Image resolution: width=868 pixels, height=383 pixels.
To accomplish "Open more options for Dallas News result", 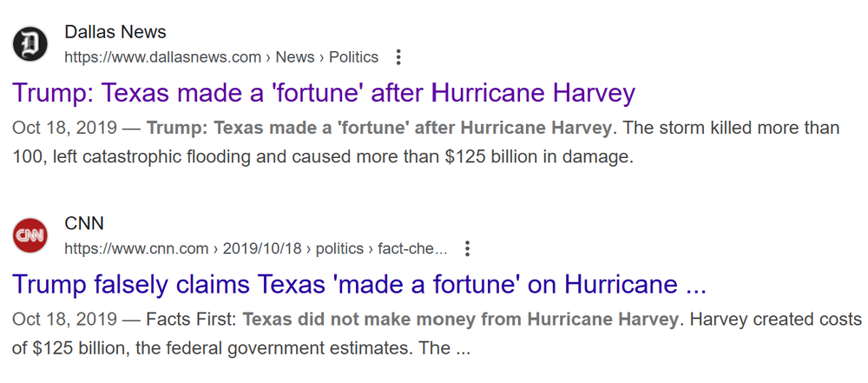I will click(x=398, y=57).
